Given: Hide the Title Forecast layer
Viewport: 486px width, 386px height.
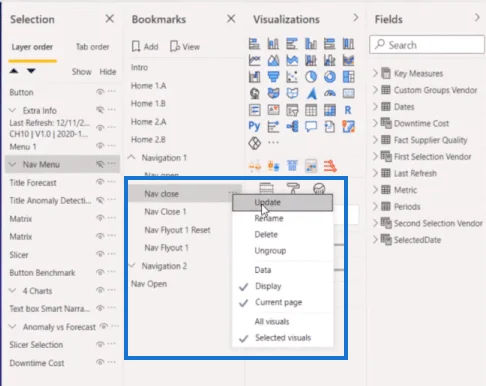Looking at the screenshot, I should (100, 182).
